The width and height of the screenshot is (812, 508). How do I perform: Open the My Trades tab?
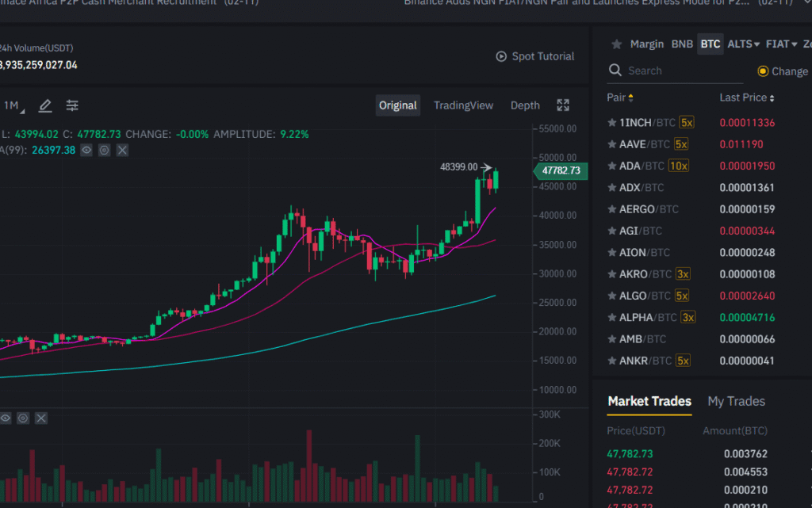click(x=735, y=401)
